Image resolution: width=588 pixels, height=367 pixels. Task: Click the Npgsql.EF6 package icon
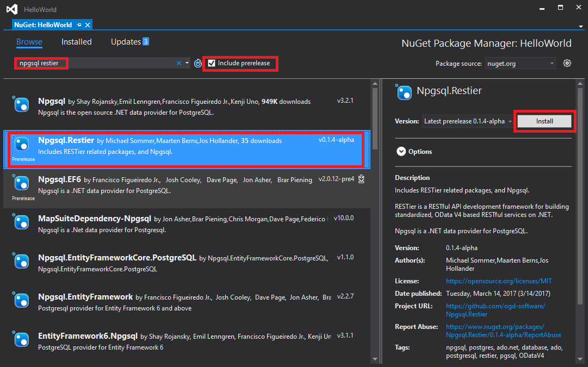point(21,183)
